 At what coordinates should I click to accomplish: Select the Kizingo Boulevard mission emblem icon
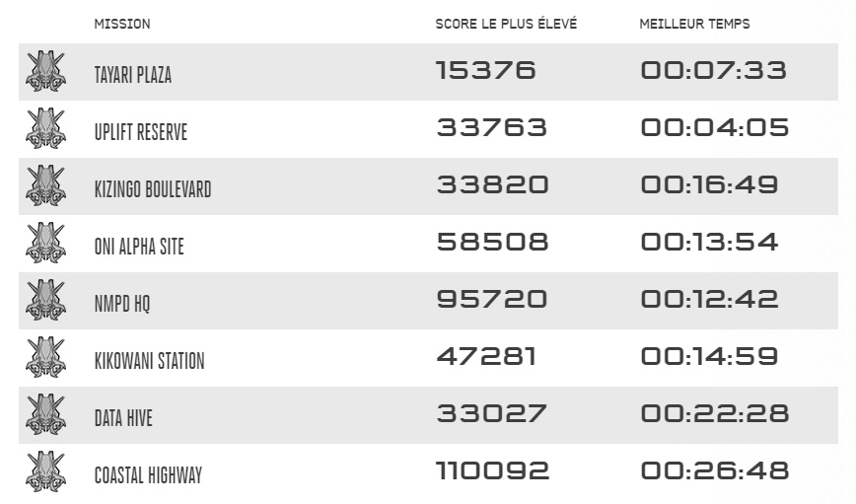point(45,185)
